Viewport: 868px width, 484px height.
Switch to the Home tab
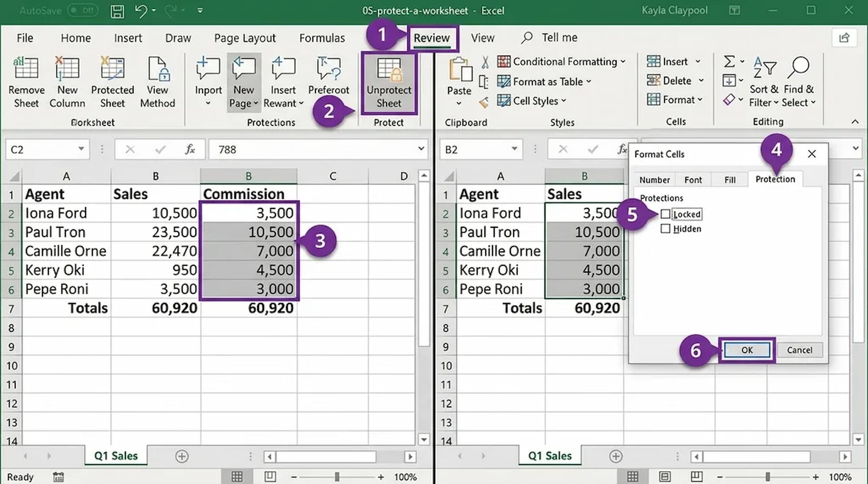click(x=76, y=38)
